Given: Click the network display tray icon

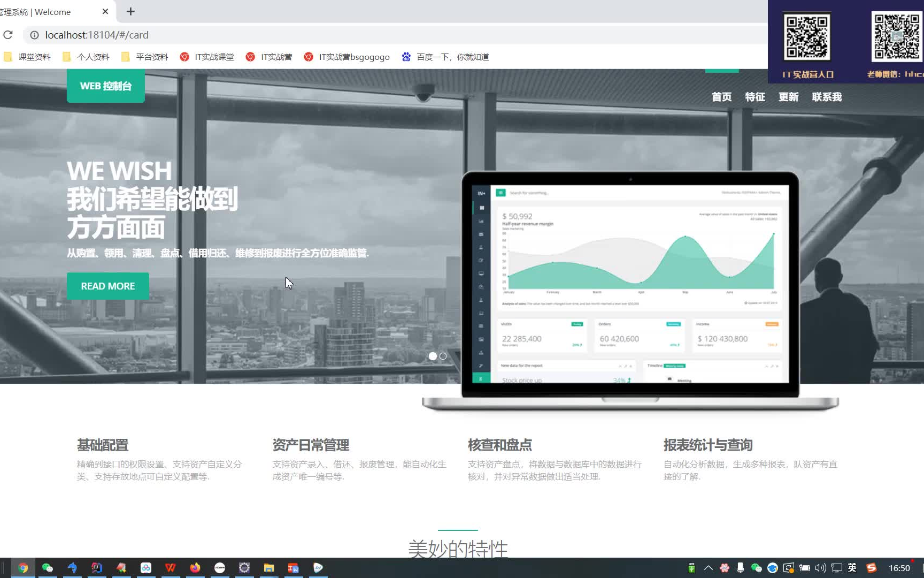Looking at the screenshot, I should 837,568.
